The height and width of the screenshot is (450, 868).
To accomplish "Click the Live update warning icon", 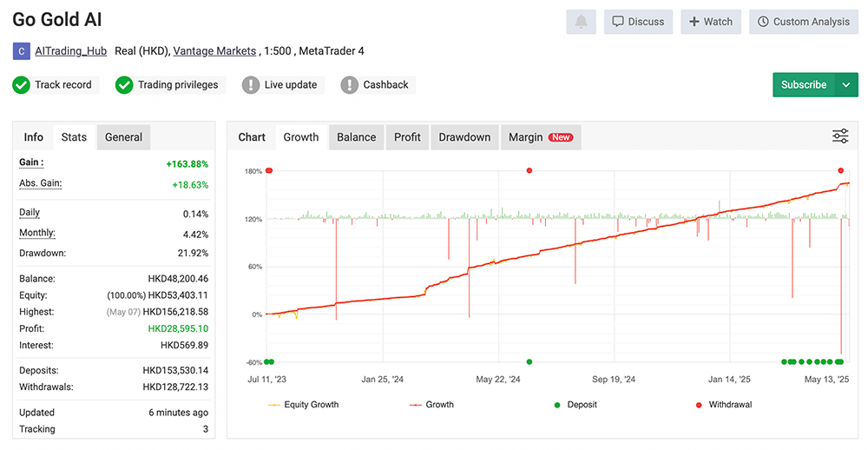I will point(251,85).
